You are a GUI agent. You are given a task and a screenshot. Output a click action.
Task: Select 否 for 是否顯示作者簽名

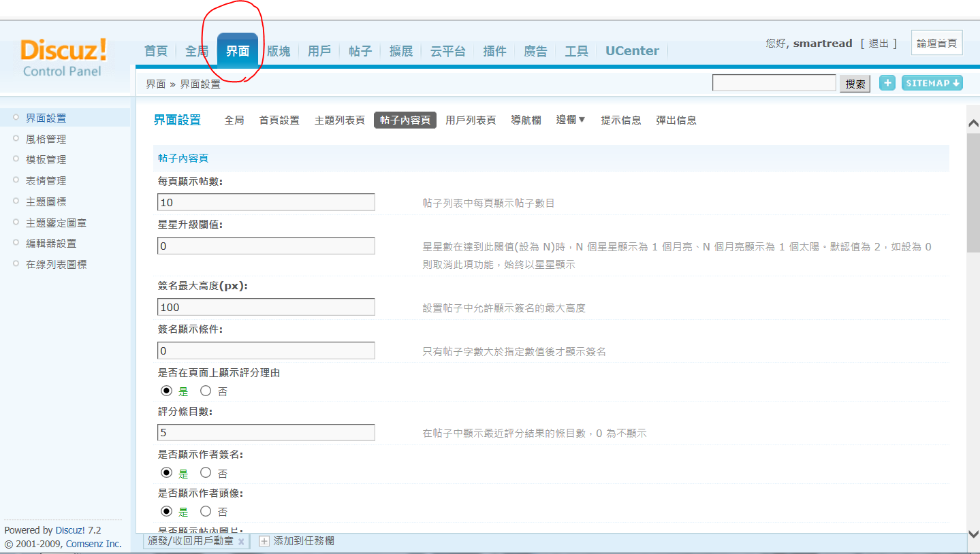pyautogui.click(x=206, y=472)
